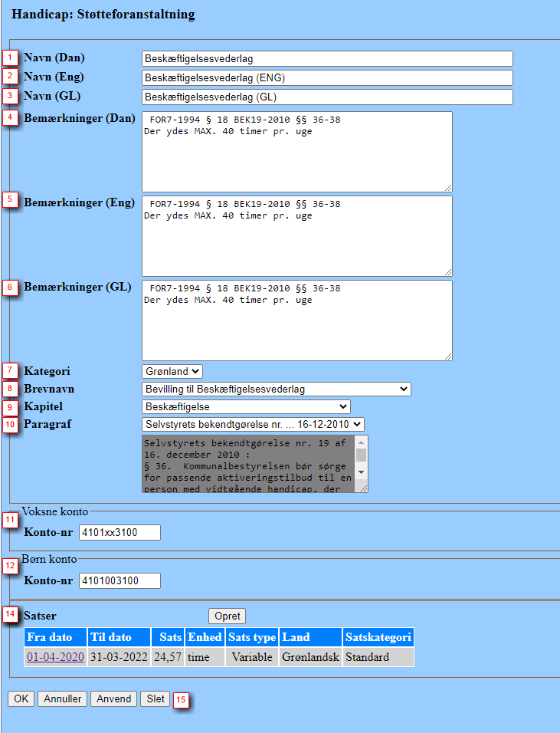Click the Slet button
Viewport: 560px width, 733px height.
pyautogui.click(x=156, y=698)
